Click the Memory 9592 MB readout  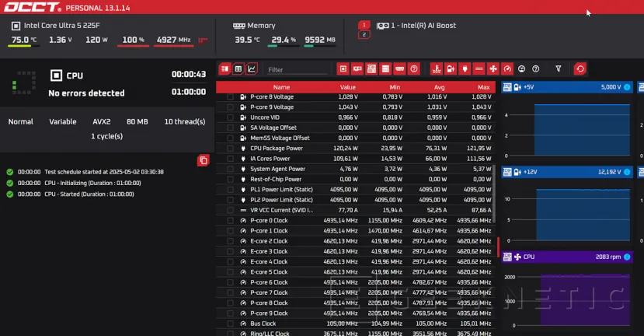click(x=320, y=40)
